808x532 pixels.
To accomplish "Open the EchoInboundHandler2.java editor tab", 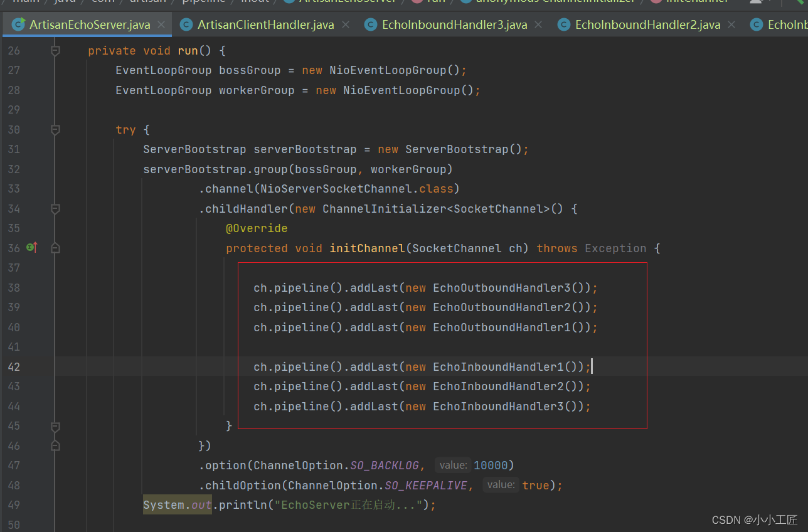I will (647, 25).
